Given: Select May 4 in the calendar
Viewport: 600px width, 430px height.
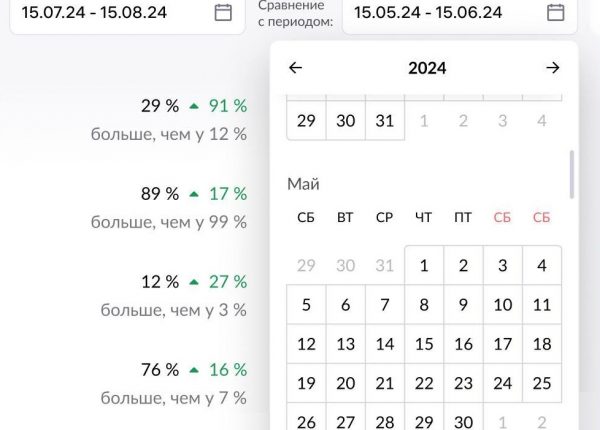Looking at the screenshot, I should (x=542, y=266).
